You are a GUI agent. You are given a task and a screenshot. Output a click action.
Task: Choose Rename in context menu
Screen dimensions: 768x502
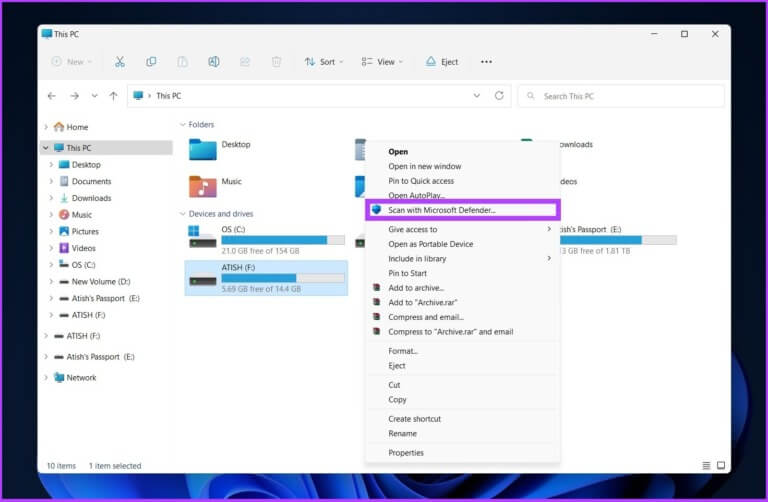(463, 434)
